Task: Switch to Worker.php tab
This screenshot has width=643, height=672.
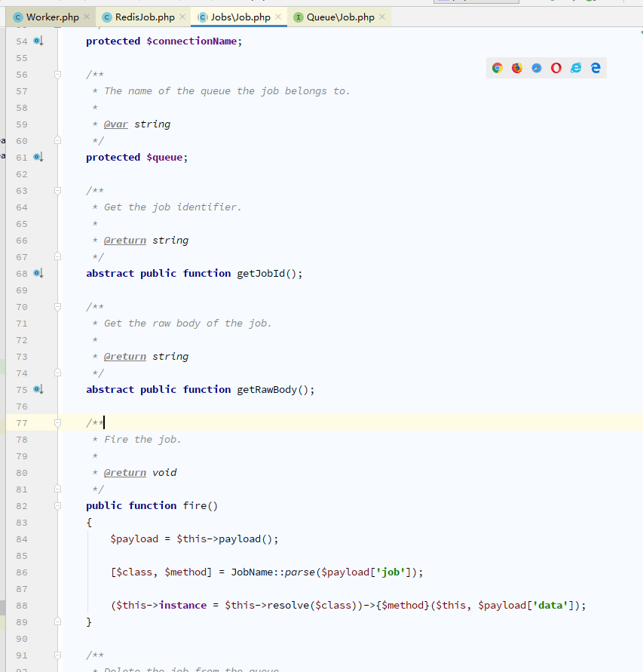Action: pos(51,17)
